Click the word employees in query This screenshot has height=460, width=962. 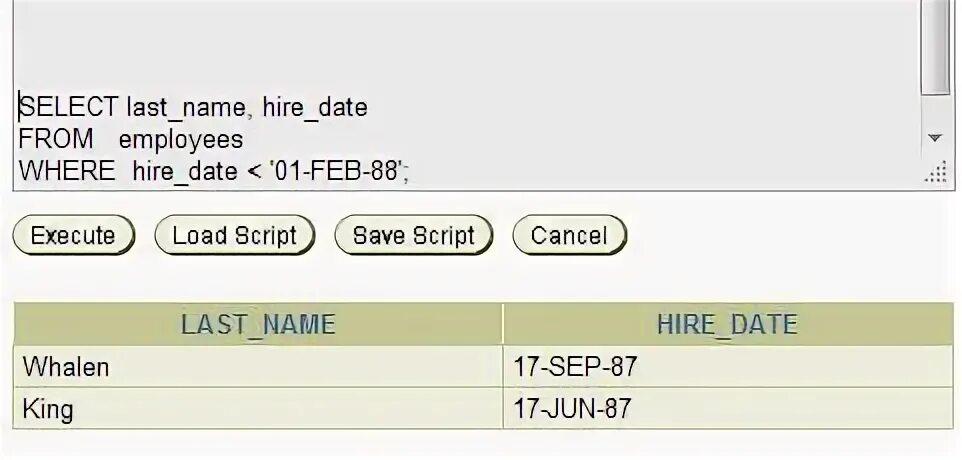[x=181, y=140]
